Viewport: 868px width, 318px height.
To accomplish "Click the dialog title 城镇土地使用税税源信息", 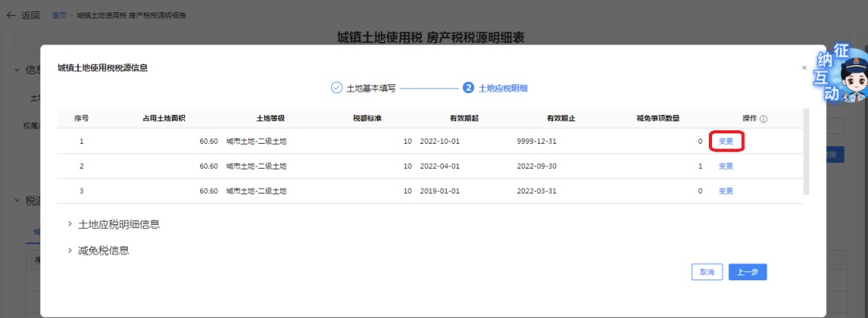I will tap(102, 68).
